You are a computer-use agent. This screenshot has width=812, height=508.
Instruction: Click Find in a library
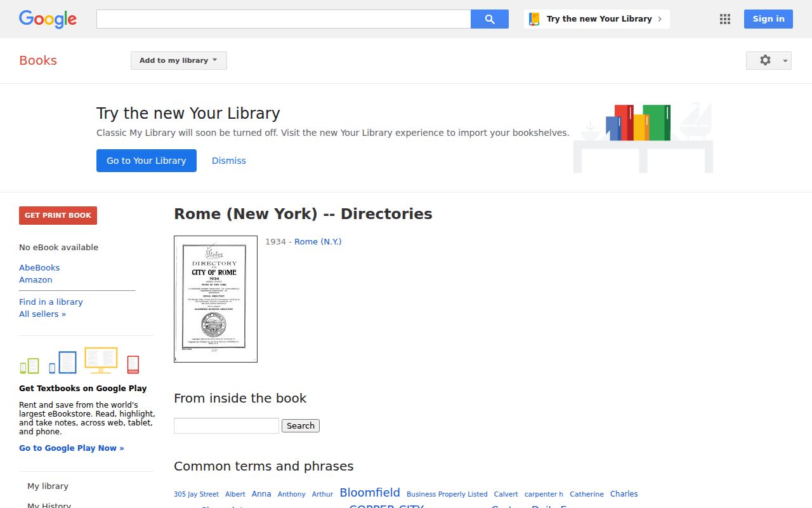point(51,302)
